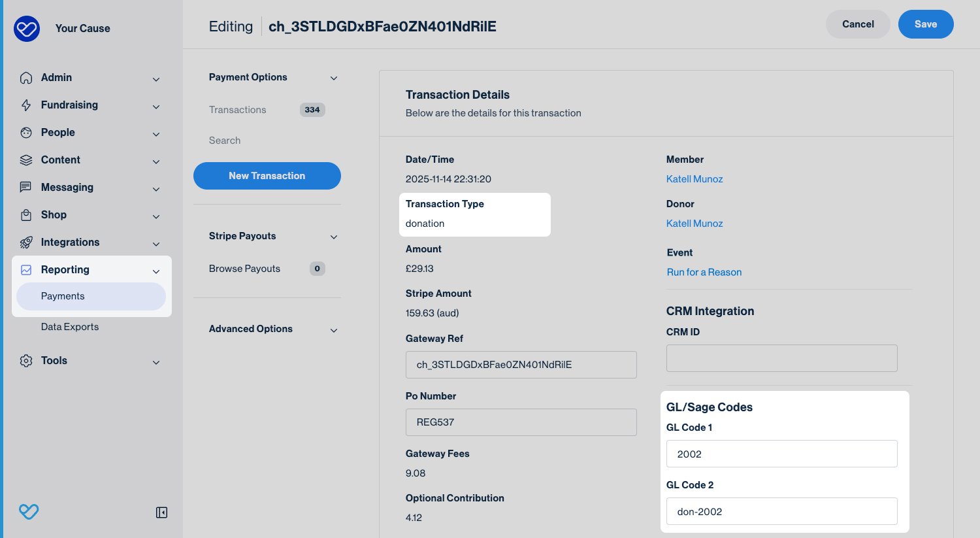Collapse the sidebar with the panel icon

pyautogui.click(x=161, y=513)
